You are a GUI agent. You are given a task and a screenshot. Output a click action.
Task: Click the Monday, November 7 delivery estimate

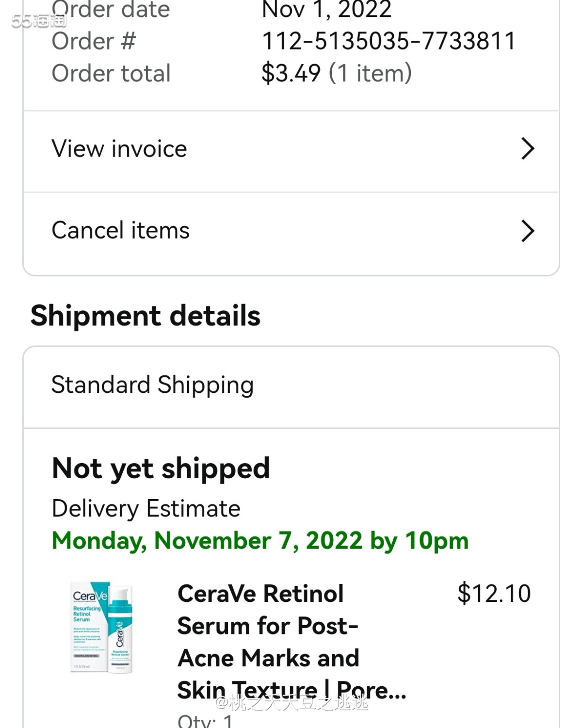pyautogui.click(x=260, y=541)
